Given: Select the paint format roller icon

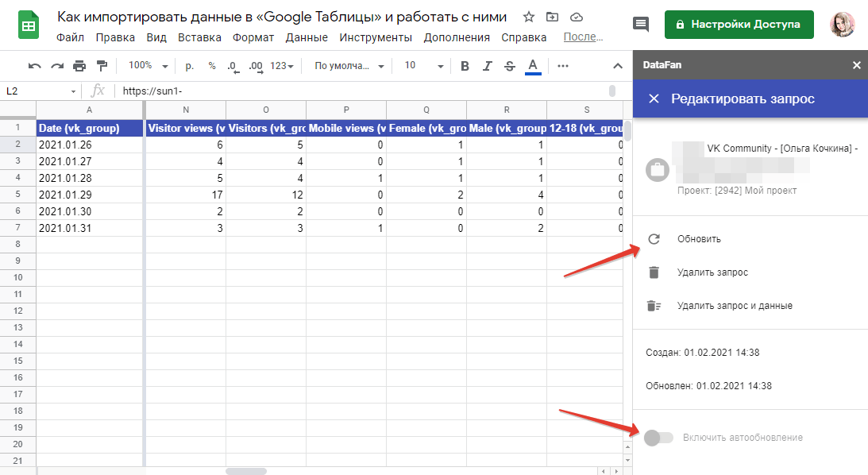Looking at the screenshot, I should [102, 66].
